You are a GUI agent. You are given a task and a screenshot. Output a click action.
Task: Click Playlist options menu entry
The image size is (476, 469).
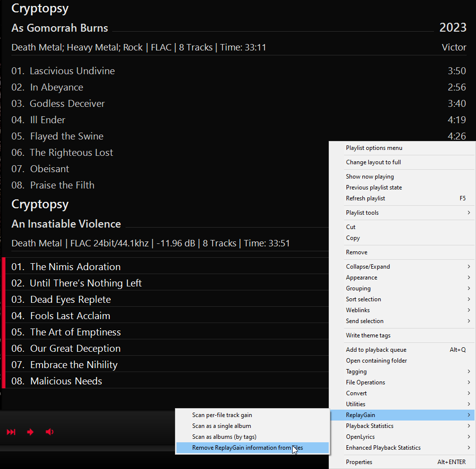pyautogui.click(x=402, y=148)
